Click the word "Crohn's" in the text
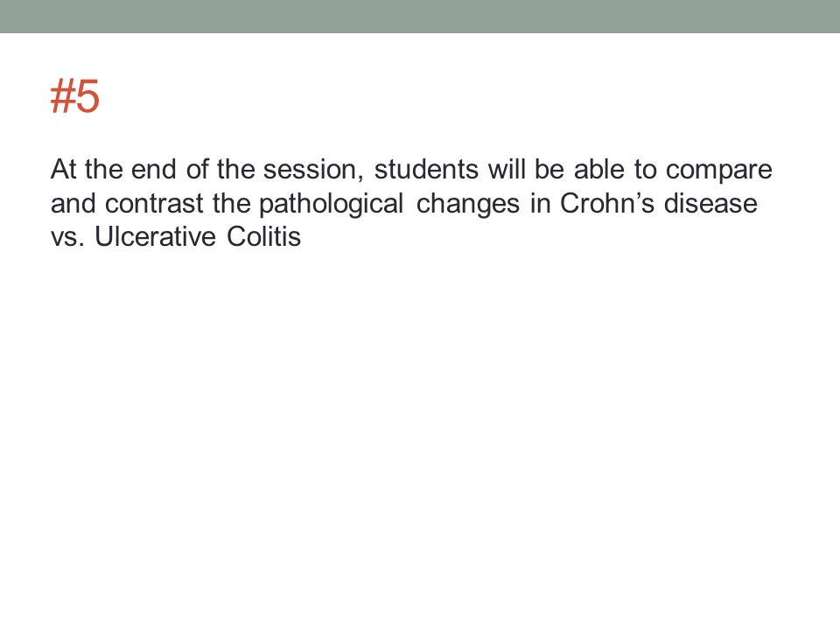840x630 pixels. (x=607, y=203)
